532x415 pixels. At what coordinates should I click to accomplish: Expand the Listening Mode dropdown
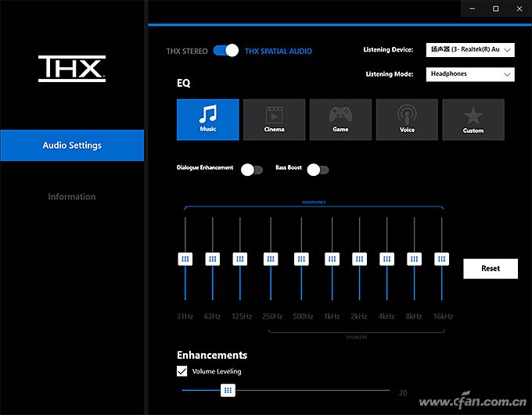pos(470,74)
